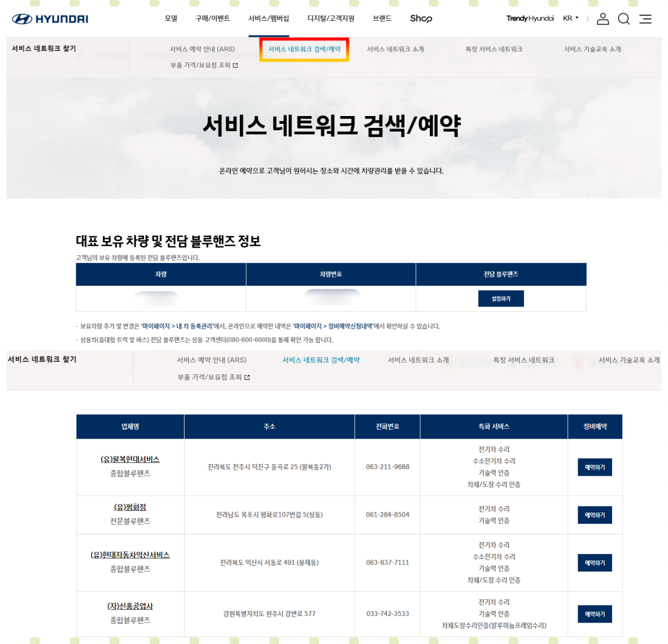Image resolution: width=668 pixels, height=644 pixels.
Task: Open the search magnifier icon
Action: pyautogui.click(x=624, y=18)
